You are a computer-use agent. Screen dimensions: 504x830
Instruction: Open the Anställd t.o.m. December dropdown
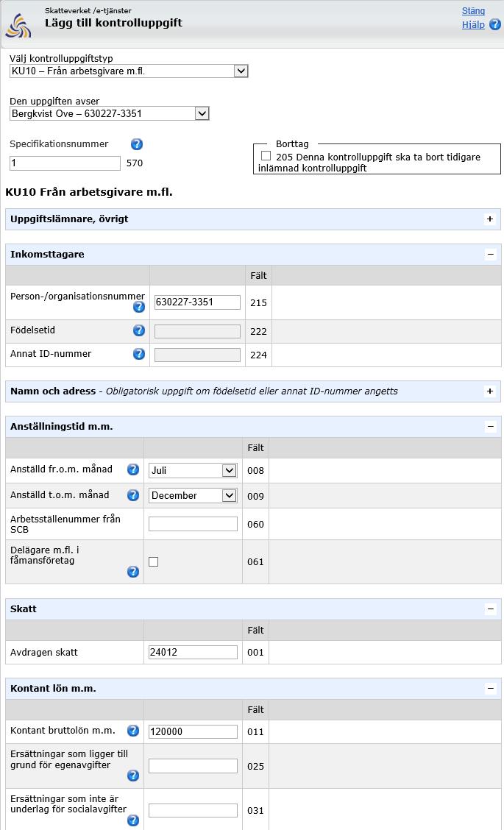click(193, 495)
